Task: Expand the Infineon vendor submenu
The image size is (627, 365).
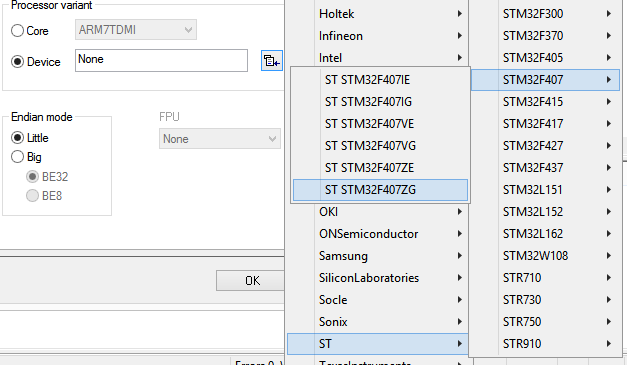Action: pos(378,36)
